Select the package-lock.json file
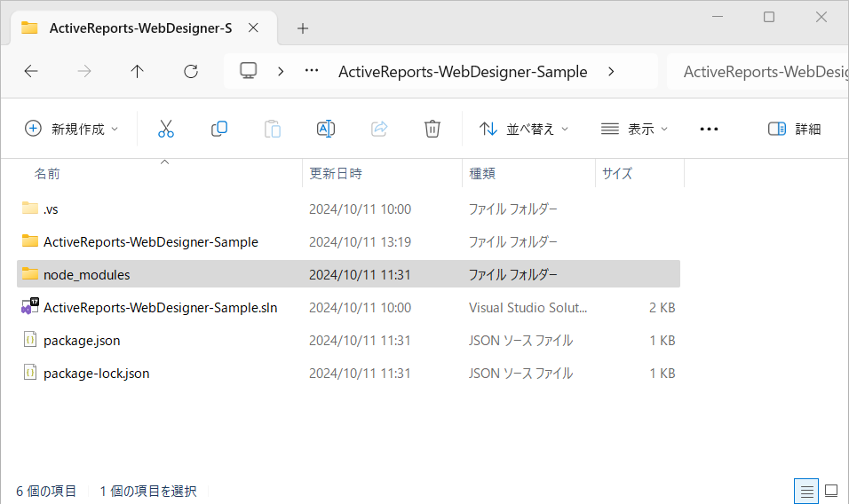This screenshot has height=504, width=849. [x=348, y=374]
